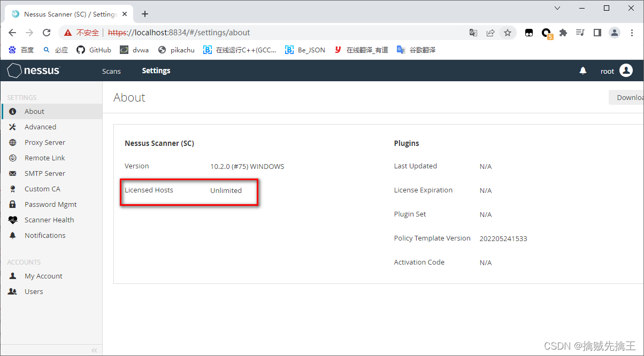Open Notifications settings in sidebar
This screenshot has width=644, height=356.
pos(51,236)
